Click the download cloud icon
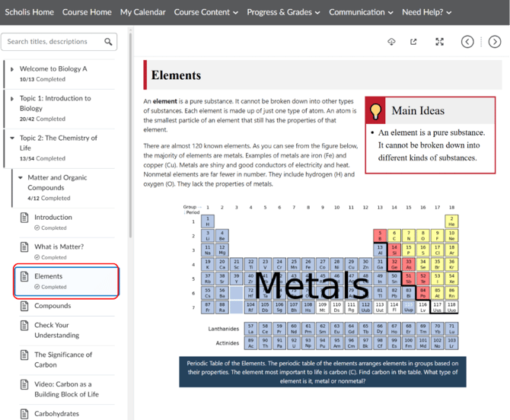The height and width of the screenshot is (420, 510). pyautogui.click(x=391, y=42)
